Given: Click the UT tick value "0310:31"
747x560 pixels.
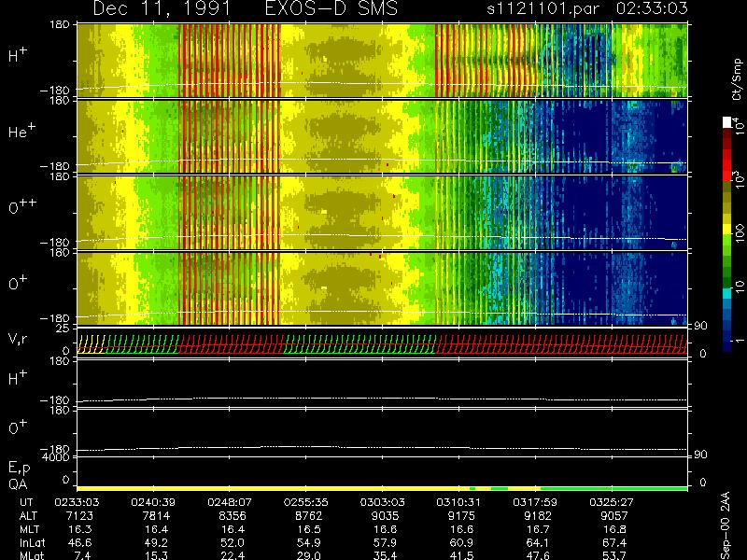Looking at the screenshot, I should (458, 502).
